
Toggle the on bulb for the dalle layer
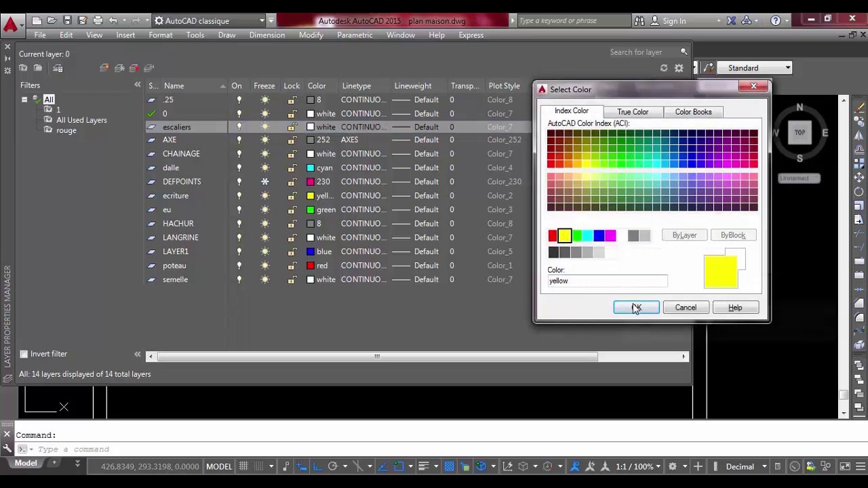coord(239,167)
